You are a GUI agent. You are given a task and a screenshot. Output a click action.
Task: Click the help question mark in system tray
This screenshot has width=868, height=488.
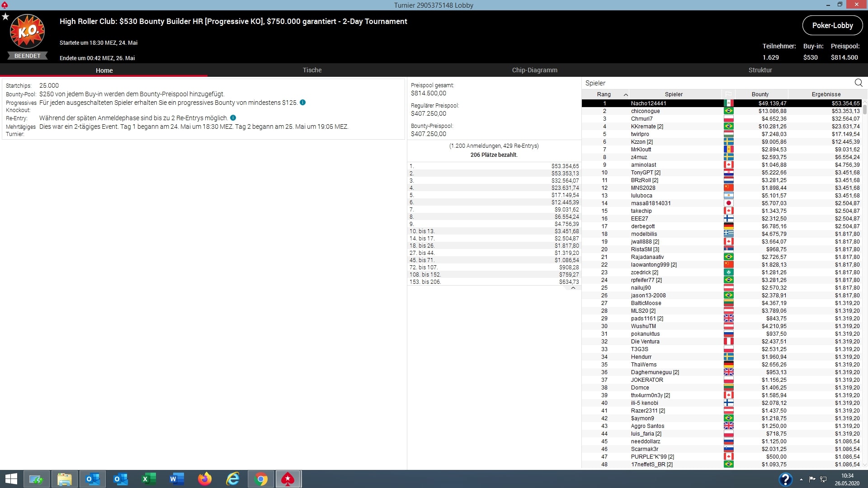[785, 479]
